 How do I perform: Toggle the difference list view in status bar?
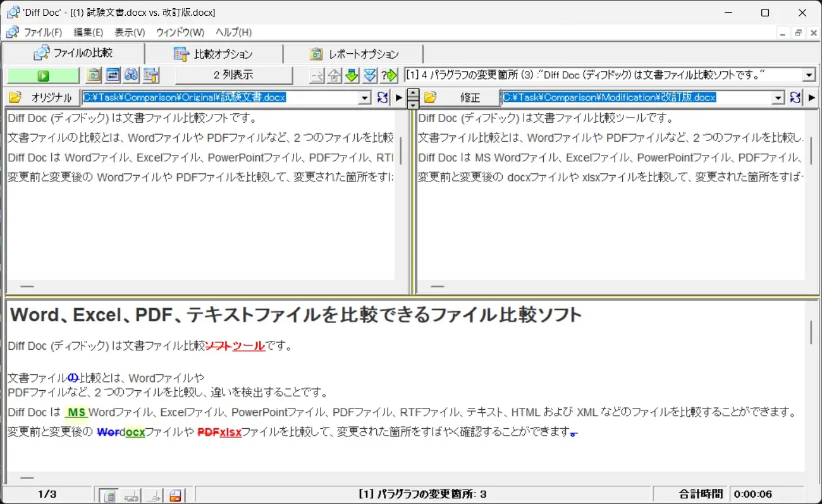point(109,495)
